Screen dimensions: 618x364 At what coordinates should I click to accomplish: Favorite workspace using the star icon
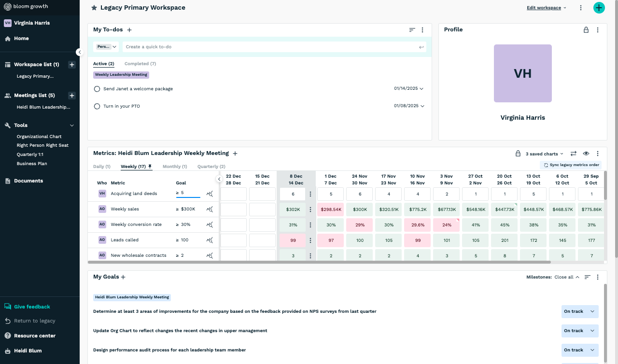pos(94,8)
